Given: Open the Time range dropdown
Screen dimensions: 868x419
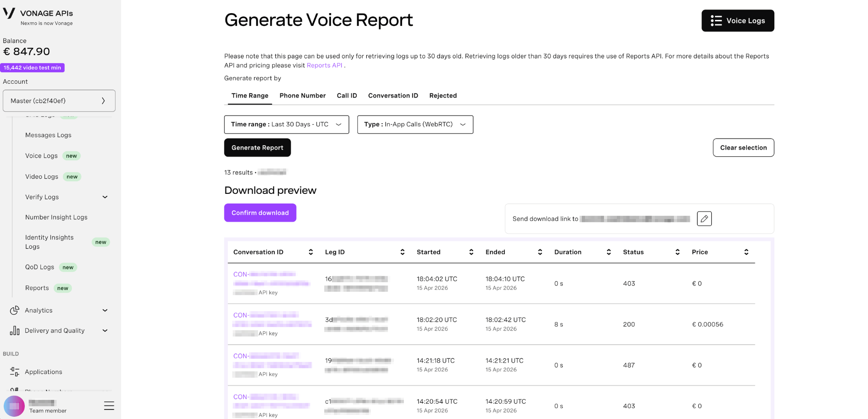Looking at the screenshot, I should [x=287, y=125].
